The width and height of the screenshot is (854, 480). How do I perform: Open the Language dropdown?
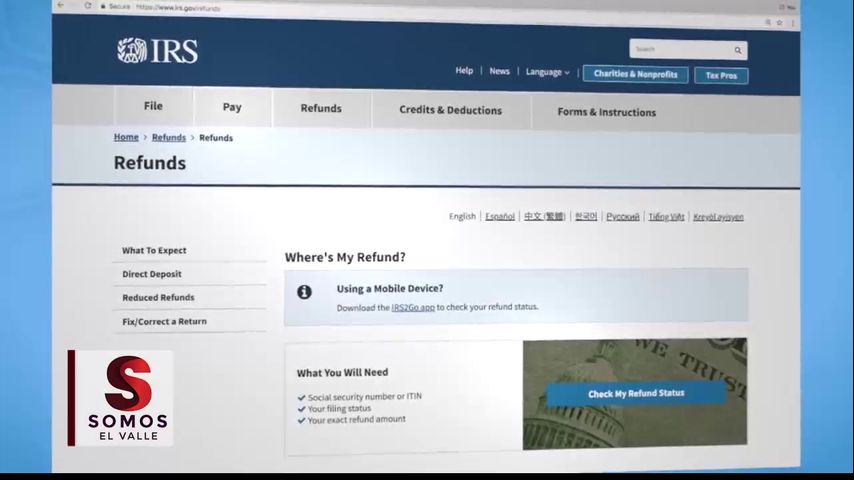547,72
